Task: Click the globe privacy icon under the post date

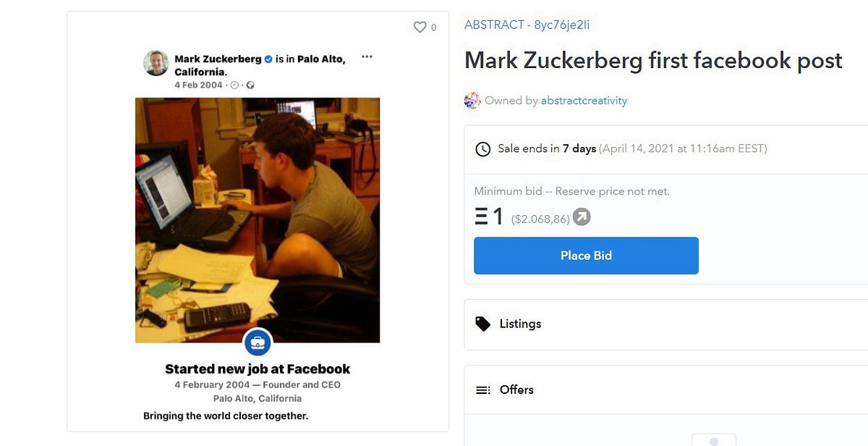Action: 250,85
